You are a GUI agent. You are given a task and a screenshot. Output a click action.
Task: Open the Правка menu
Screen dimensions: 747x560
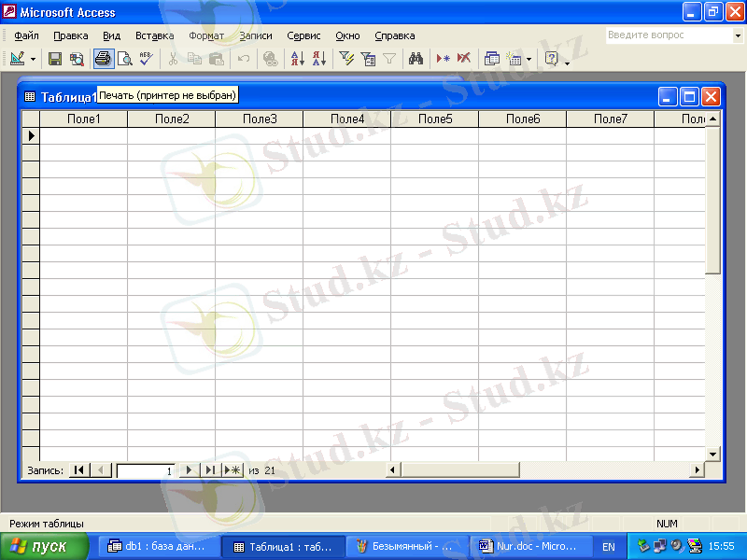coord(71,35)
